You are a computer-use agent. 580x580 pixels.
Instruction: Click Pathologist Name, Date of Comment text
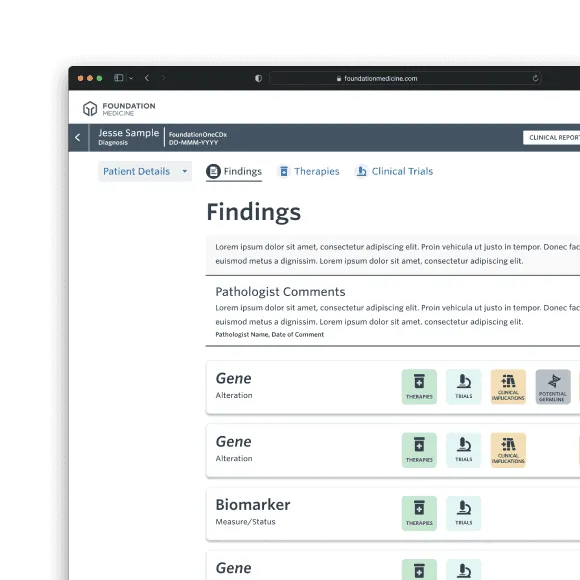[x=270, y=334]
